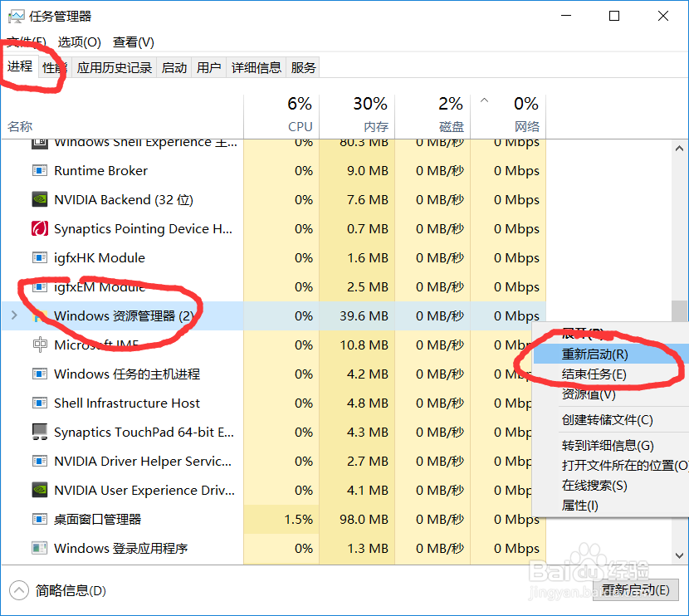Click the scrollbar up arrow

point(679,149)
